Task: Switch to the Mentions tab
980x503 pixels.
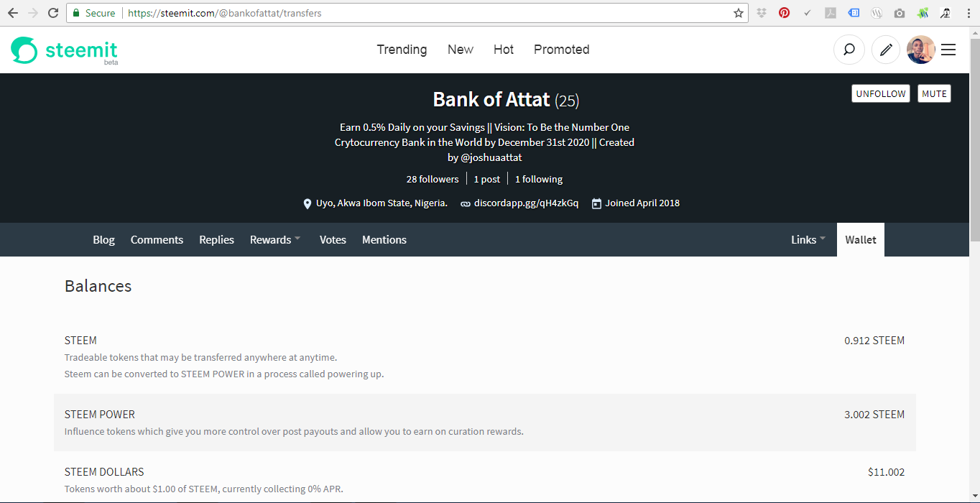Action: click(x=384, y=240)
